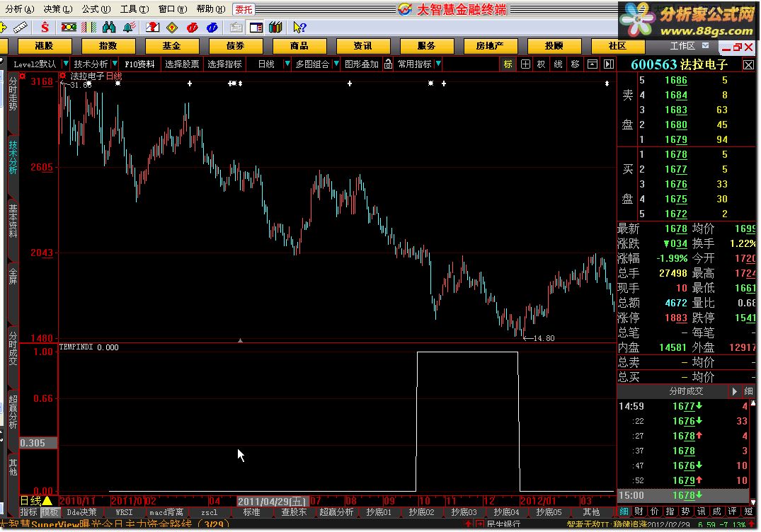Switch to the Dde决策 indicator tab
This screenshot has height=532, width=761.
pyautogui.click(x=81, y=512)
